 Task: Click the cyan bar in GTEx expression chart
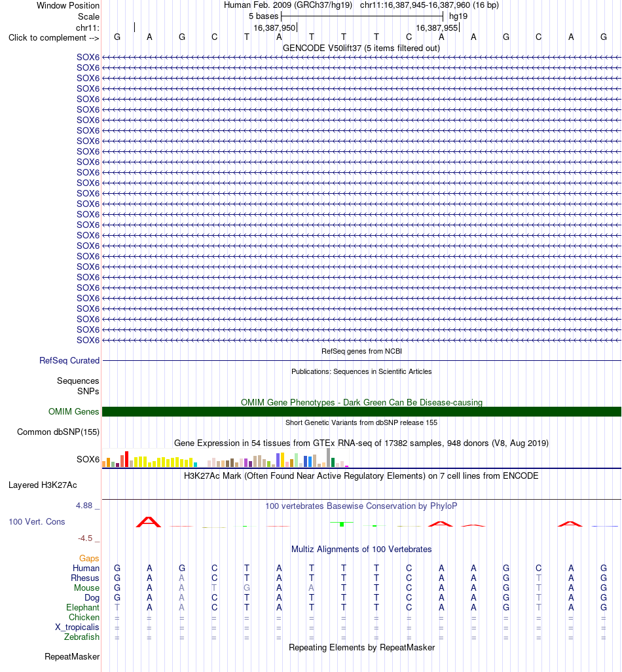point(195,464)
